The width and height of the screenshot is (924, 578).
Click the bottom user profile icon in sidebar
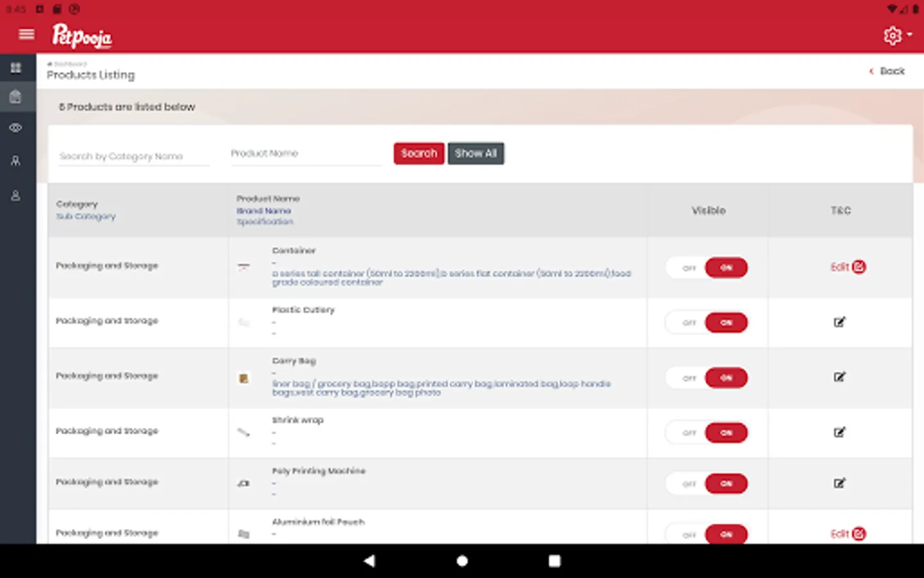coord(16,195)
